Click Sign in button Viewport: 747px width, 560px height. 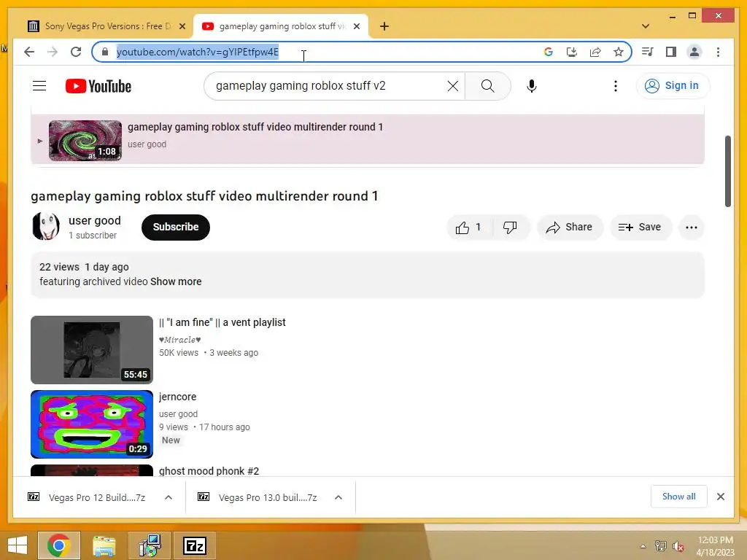[x=673, y=86]
